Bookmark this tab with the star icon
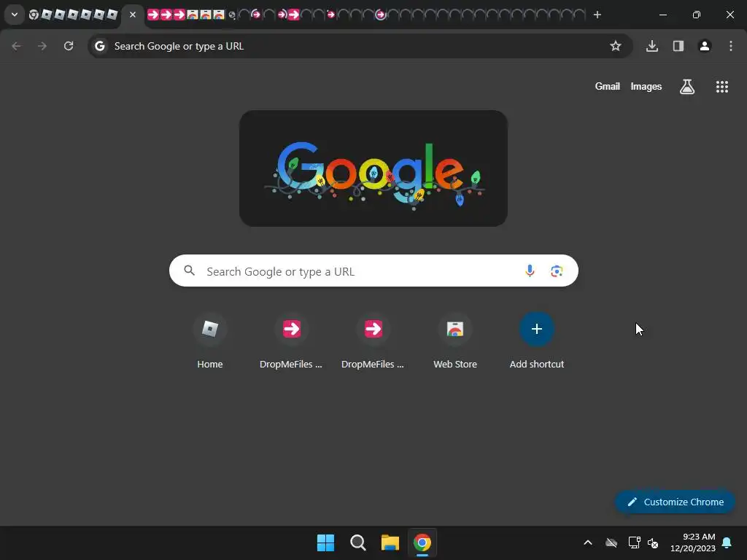 click(x=616, y=46)
